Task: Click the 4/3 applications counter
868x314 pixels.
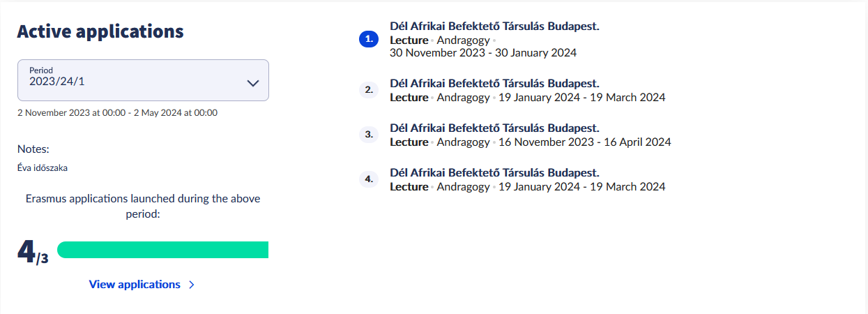Action: pos(33,253)
